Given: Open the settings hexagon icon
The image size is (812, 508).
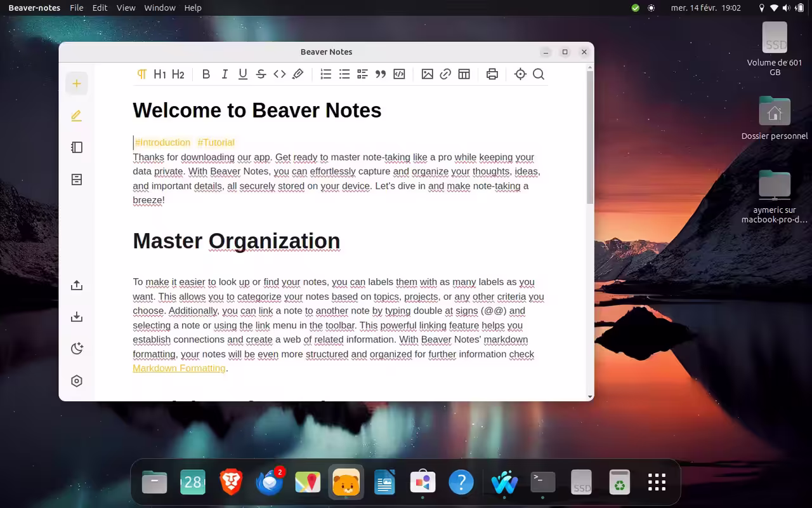Looking at the screenshot, I should [77, 381].
